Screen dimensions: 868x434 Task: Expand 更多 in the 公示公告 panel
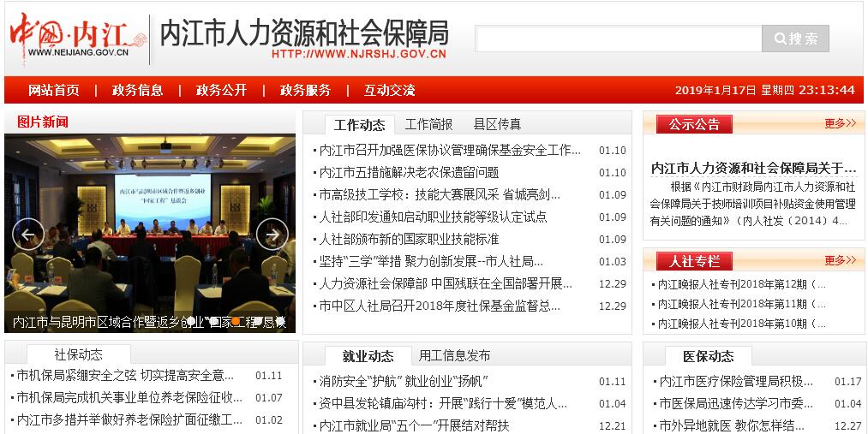click(x=840, y=123)
